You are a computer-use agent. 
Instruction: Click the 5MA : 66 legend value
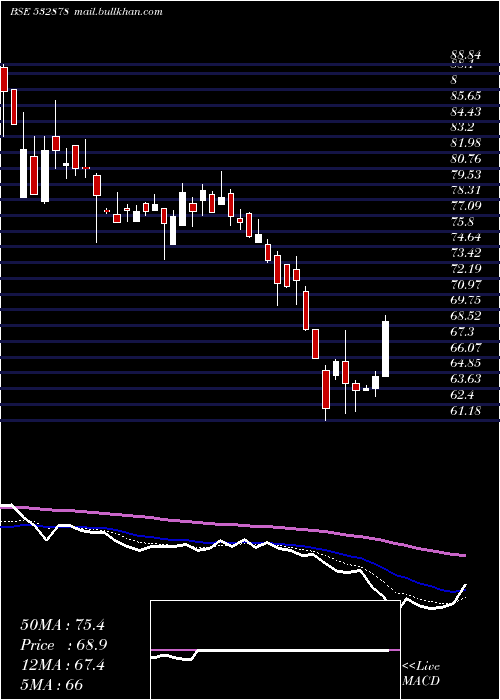52,685
